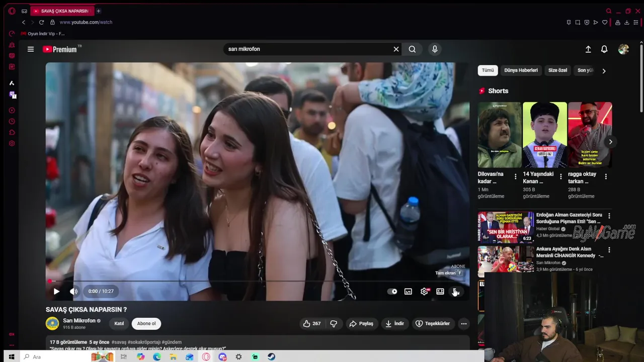Switch to theater mode
This screenshot has width=644, height=362.
click(x=440, y=292)
